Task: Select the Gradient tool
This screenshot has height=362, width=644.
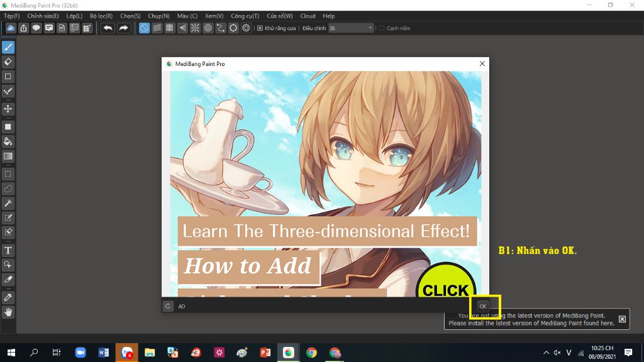Action: point(8,156)
